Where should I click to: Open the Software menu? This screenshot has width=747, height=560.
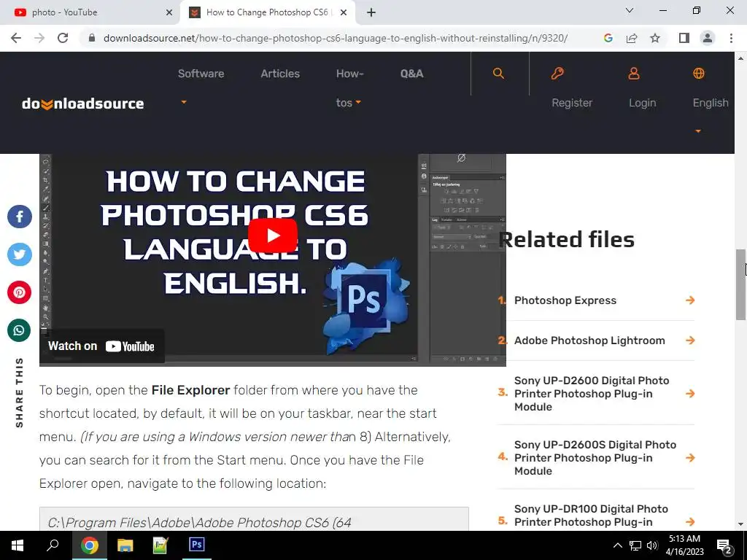[201, 74]
